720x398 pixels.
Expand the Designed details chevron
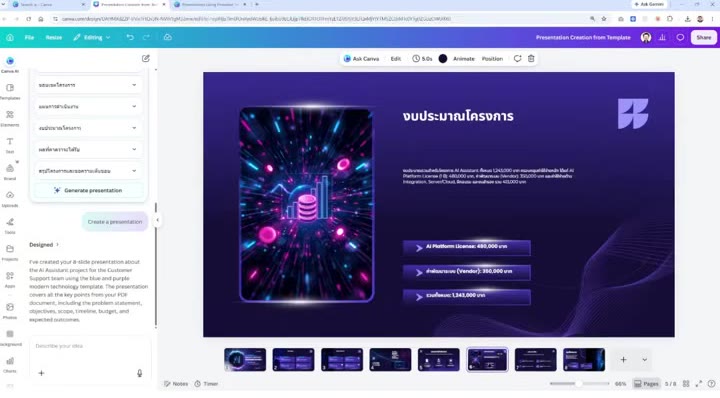pos(57,245)
